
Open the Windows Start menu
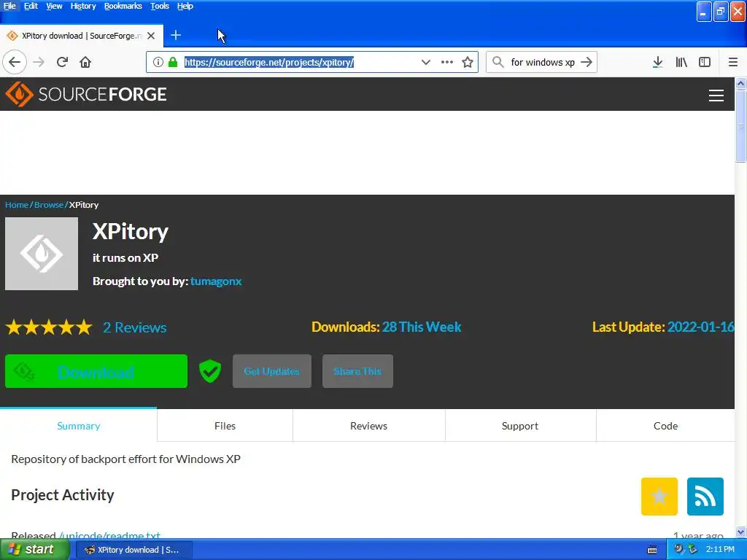tap(35, 550)
